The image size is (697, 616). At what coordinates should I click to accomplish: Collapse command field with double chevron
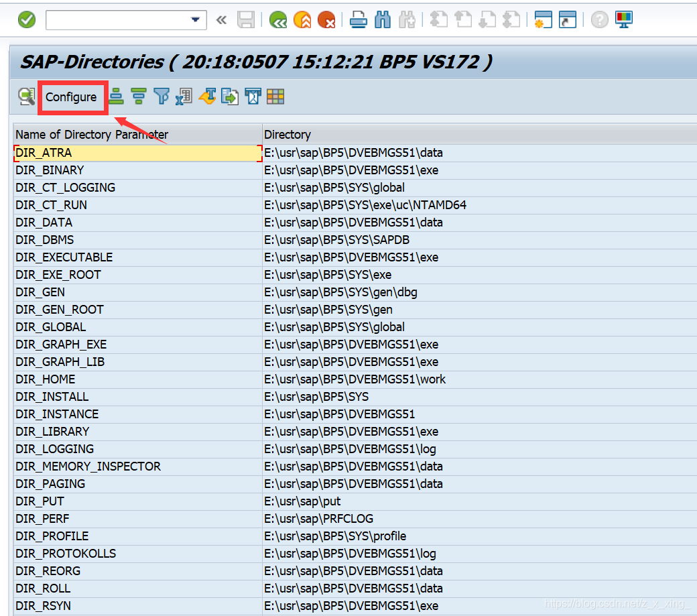221,20
